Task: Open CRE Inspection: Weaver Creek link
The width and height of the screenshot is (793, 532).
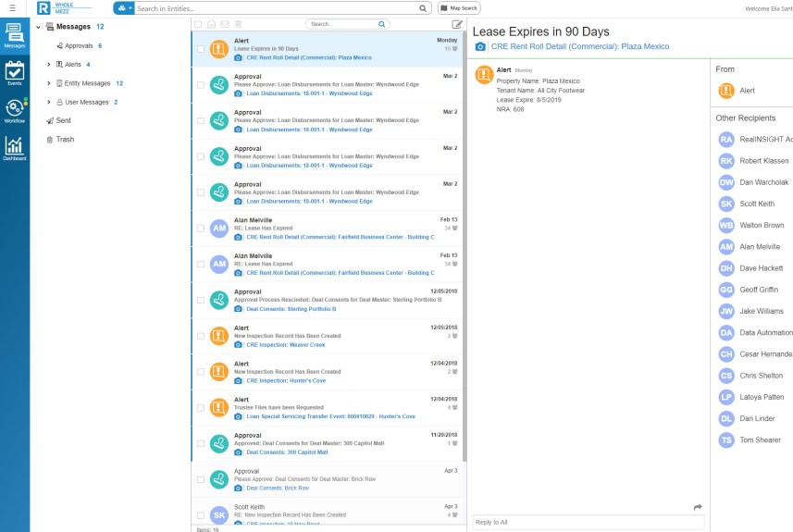Action: 286,345
